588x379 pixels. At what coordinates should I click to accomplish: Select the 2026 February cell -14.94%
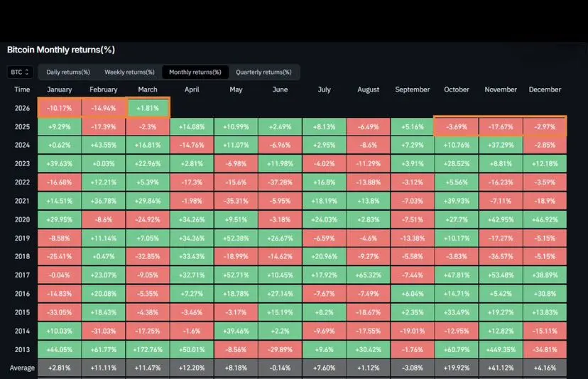104,108
